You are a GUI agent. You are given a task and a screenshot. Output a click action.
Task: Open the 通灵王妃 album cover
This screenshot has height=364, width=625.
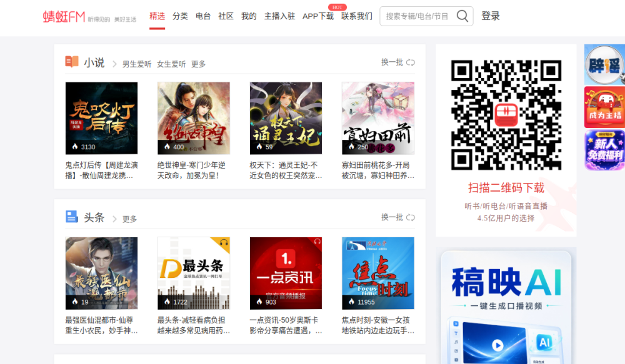[x=286, y=118]
